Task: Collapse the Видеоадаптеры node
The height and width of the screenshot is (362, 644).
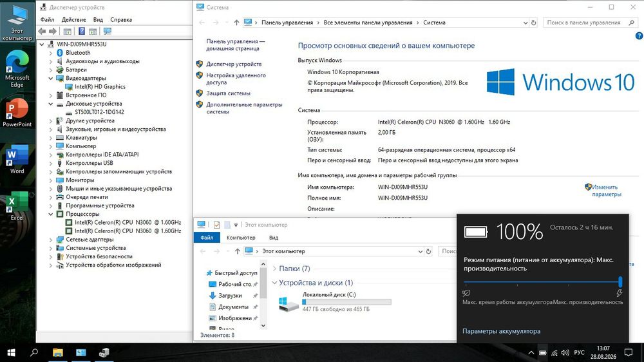Action: 50,78
